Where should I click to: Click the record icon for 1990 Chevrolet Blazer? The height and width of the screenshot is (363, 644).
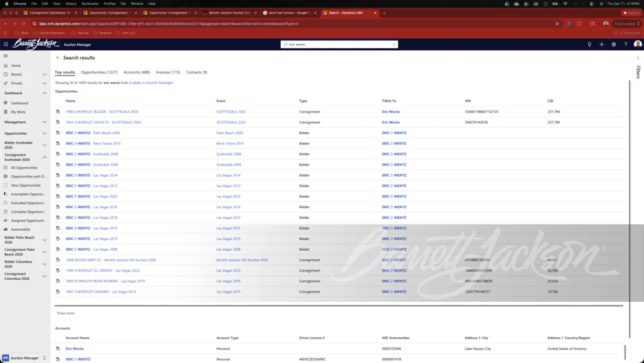[x=58, y=112]
